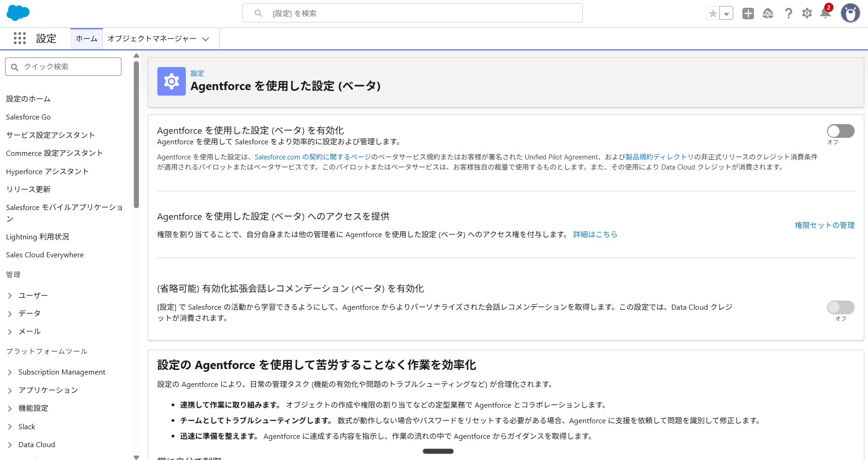Open the 詳細はこちら link
This screenshot has width=868, height=460.
(x=595, y=234)
